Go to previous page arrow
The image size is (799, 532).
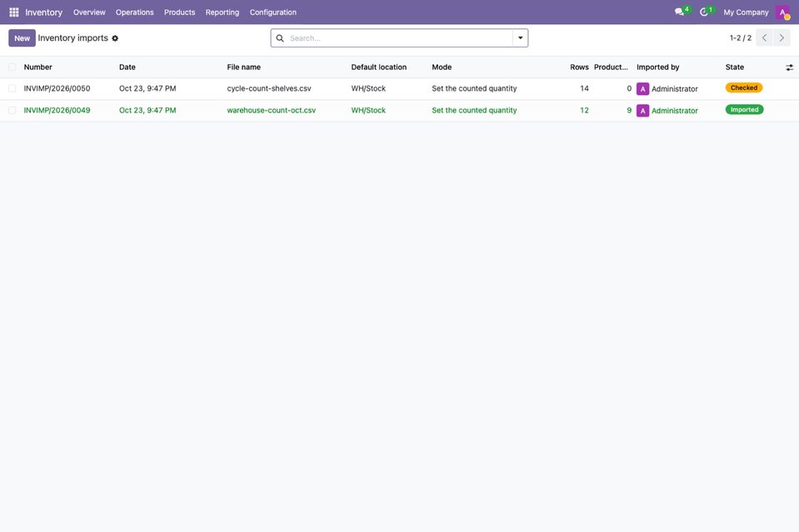tap(764, 37)
